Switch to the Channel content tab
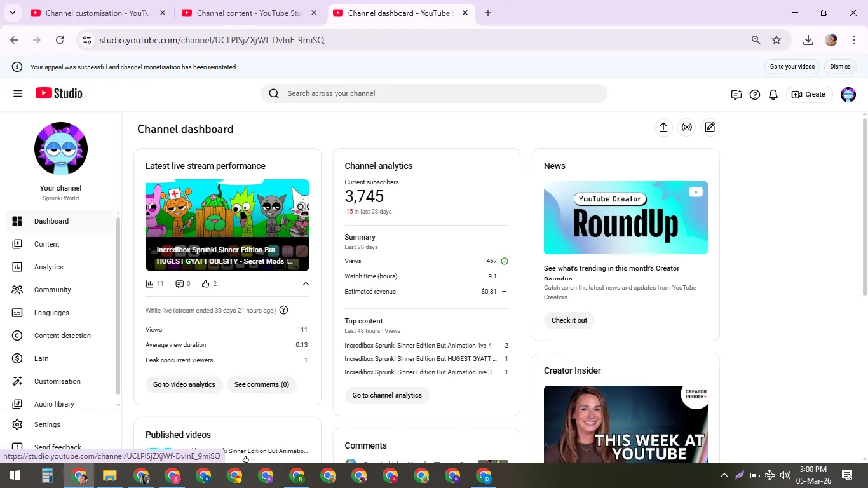868x488 pixels. tap(250, 13)
